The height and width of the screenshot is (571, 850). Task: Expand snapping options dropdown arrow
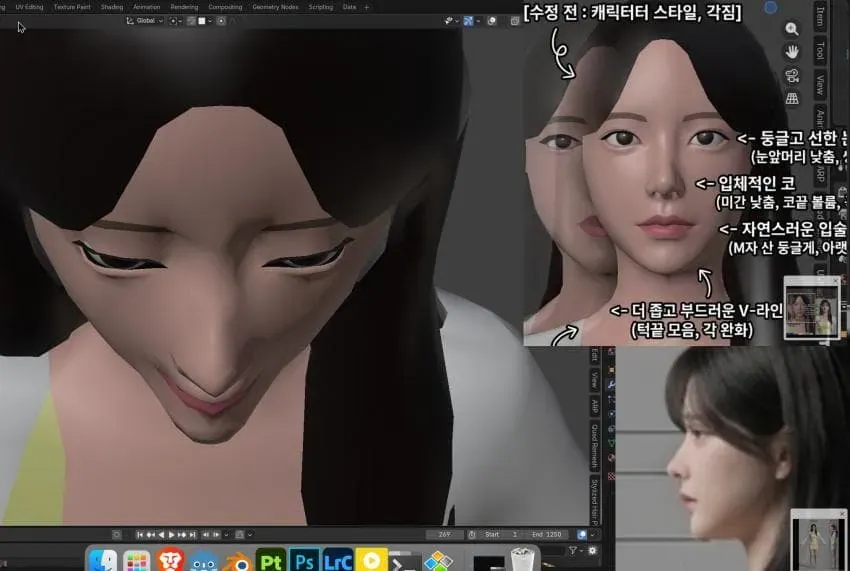point(210,21)
